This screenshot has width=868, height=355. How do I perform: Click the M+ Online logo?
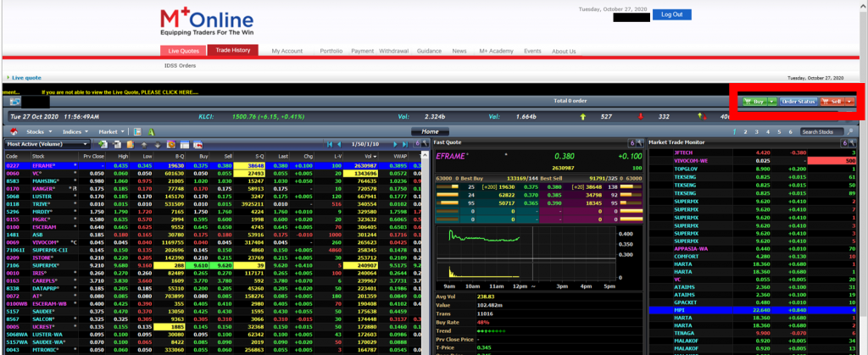click(206, 23)
